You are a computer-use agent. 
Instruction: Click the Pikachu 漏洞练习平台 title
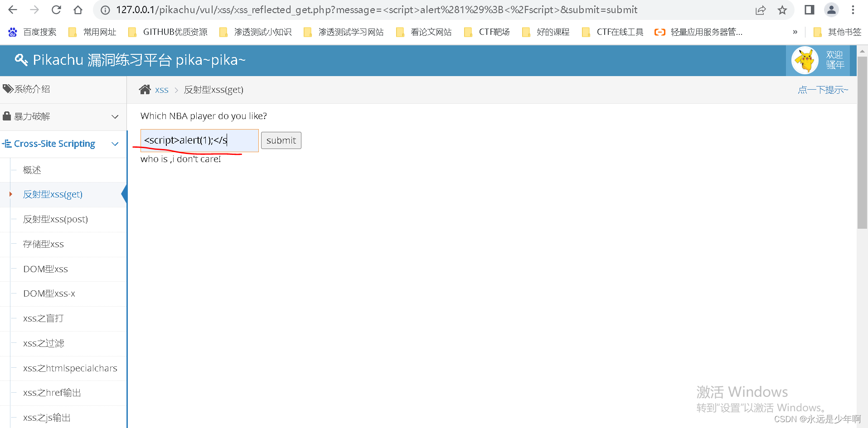coord(139,60)
